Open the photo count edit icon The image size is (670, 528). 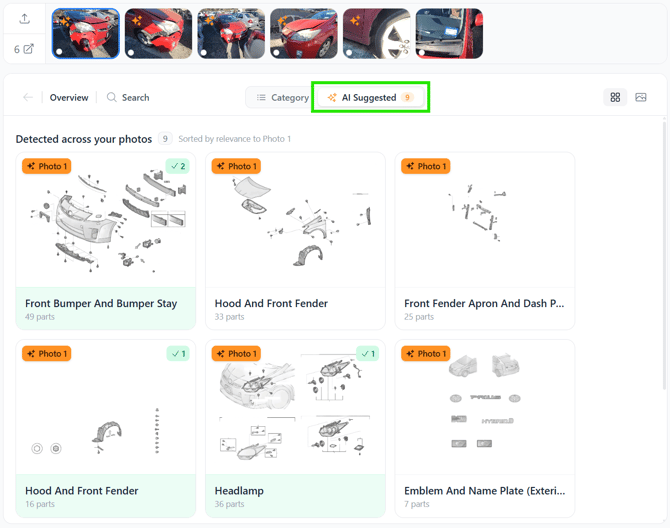pos(28,49)
